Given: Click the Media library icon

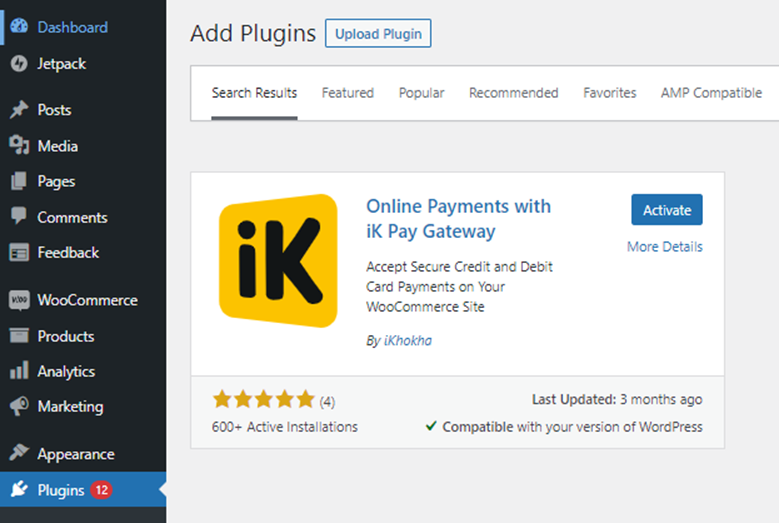Looking at the screenshot, I should [x=19, y=146].
